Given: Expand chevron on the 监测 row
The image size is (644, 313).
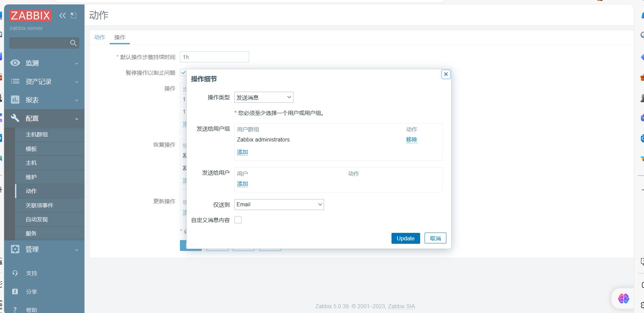Looking at the screenshot, I should [x=77, y=63].
